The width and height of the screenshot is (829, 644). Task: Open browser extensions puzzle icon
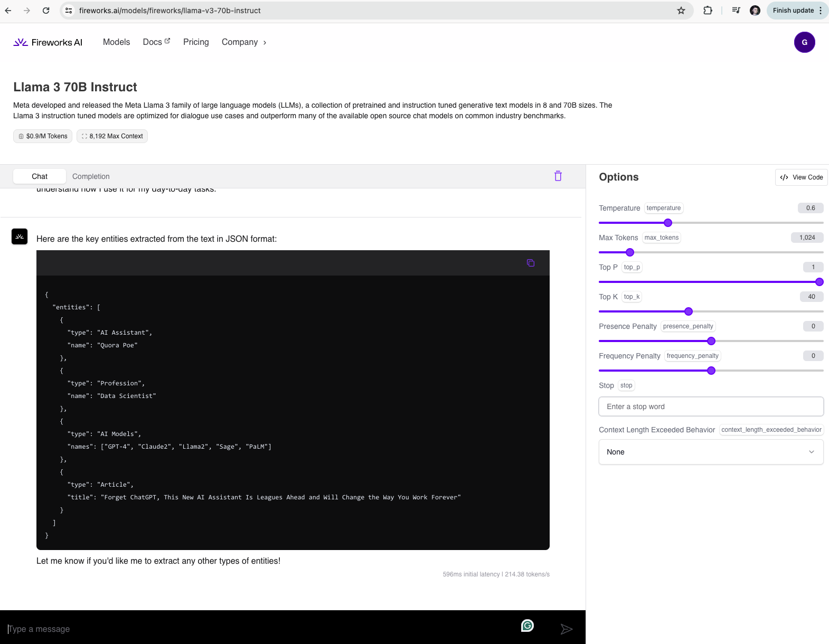708,11
